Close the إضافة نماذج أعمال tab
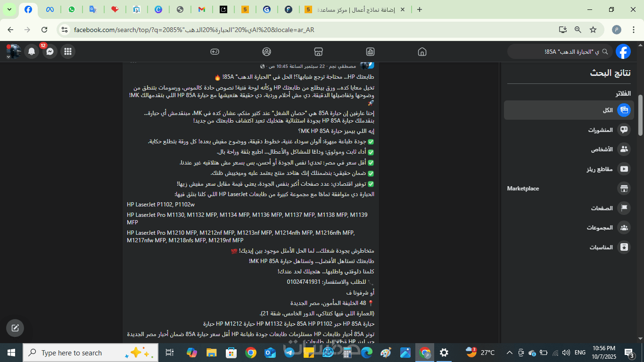Viewport: 644px width, 362px height. point(402,9)
